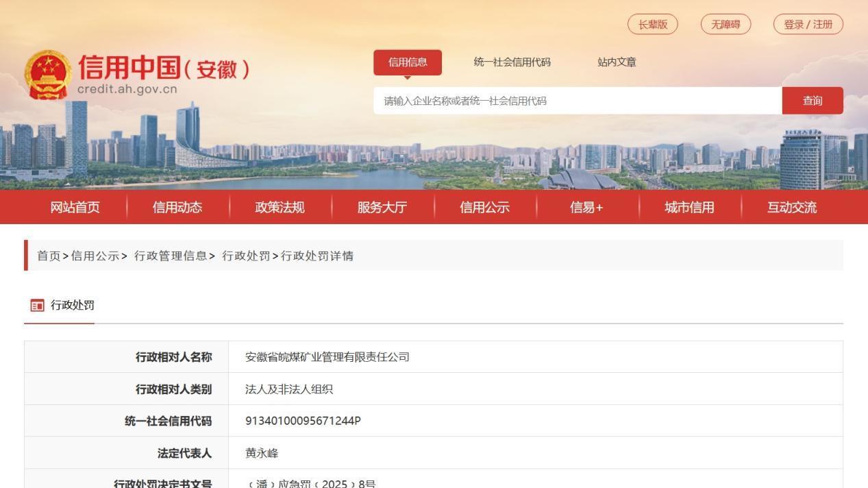Click the 无障碍 barrier-free mode icon
Screen dimensions: 868x488
pyautogui.click(x=726, y=24)
